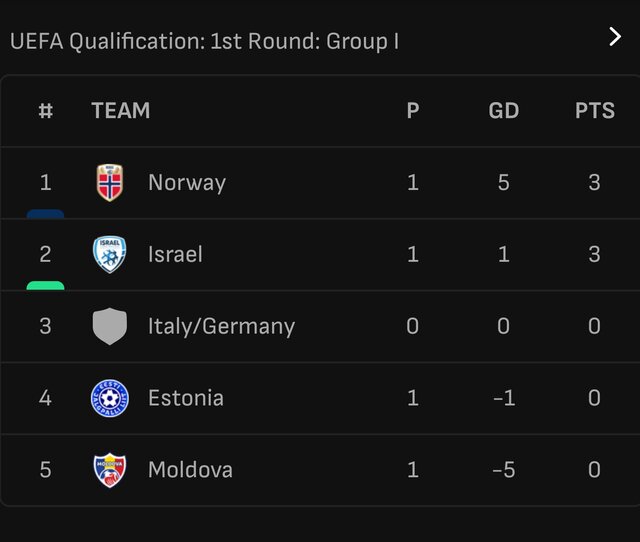The height and width of the screenshot is (542, 640).
Task: Click the # rank column header
Action: click(45, 110)
